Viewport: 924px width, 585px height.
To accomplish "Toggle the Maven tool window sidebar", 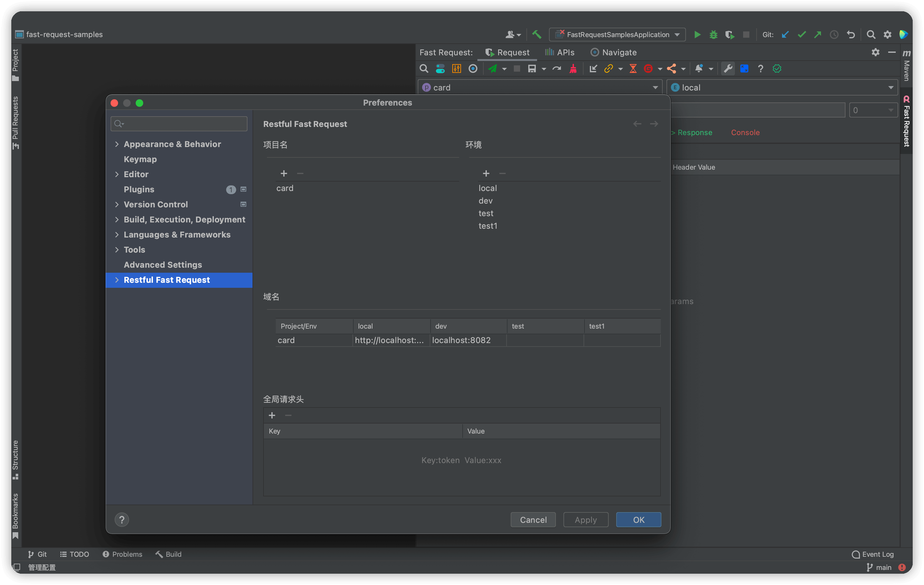I will pyautogui.click(x=906, y=69).
